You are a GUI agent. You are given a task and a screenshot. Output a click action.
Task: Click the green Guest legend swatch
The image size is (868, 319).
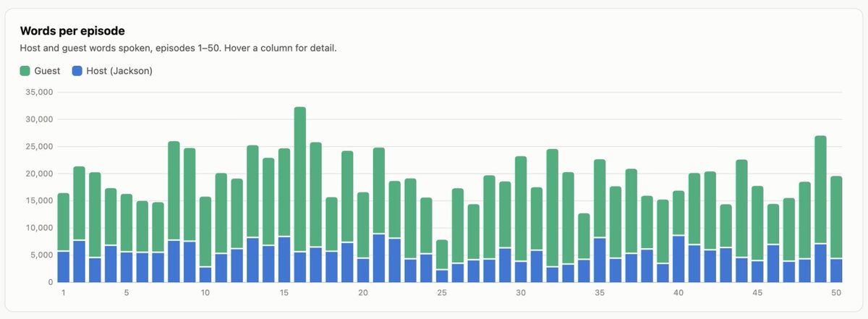click(x=25, y=71)
